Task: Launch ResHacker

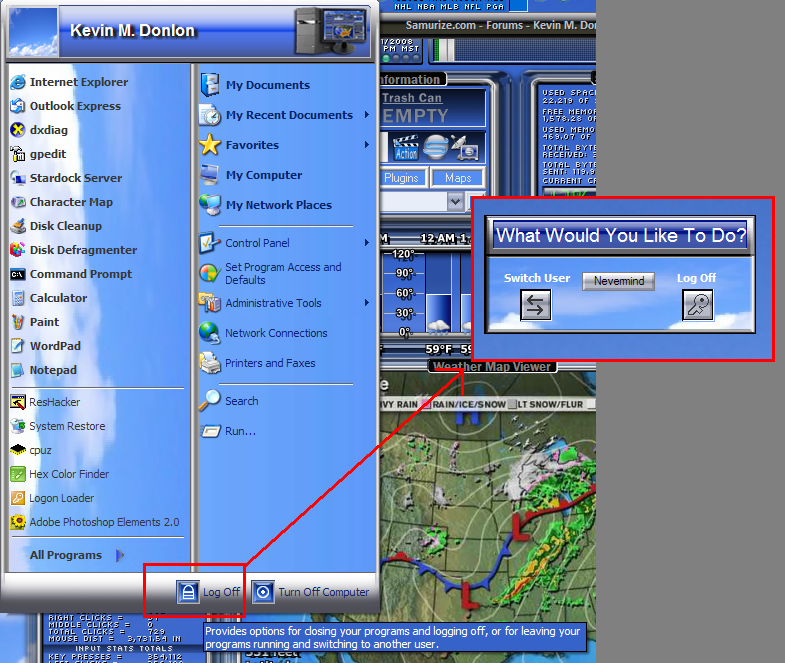Action: click(45, 402)
